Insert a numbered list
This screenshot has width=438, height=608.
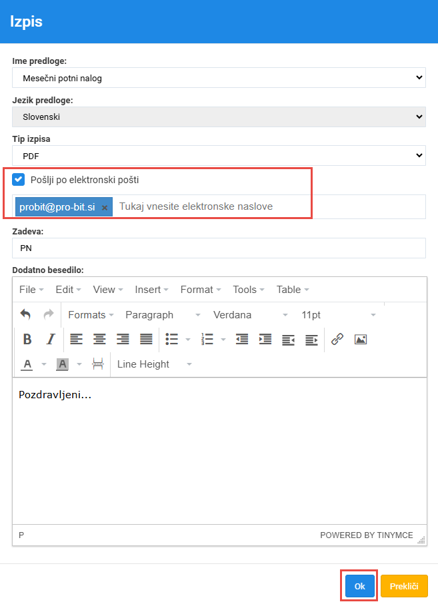(207, 339)
